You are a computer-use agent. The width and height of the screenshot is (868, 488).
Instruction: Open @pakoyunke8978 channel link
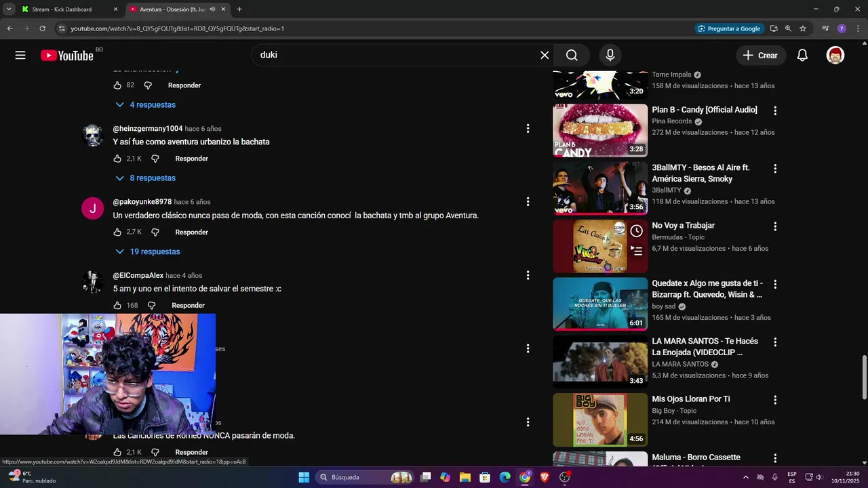142,202
